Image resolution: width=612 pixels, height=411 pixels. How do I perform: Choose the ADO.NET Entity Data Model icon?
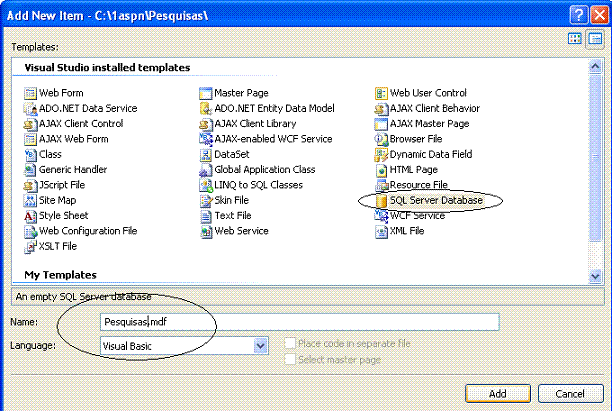(206, 109)
